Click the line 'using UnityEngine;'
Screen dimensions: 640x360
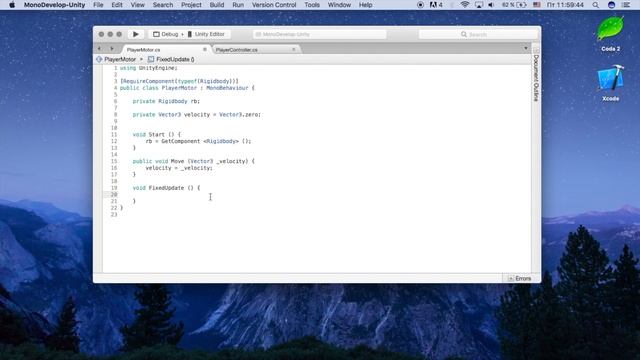[149, 68]
